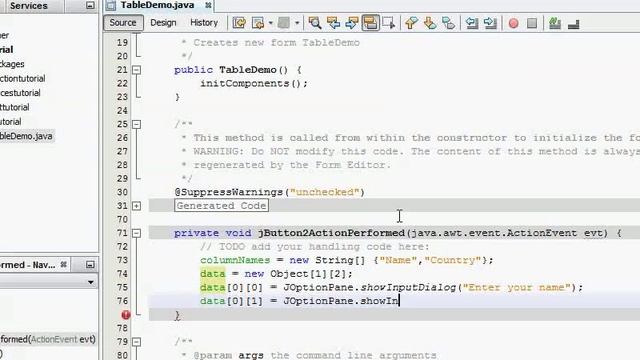Click the red error marker in gutter
The width and height of the screenshot is (640, 360).
(126, 315)
